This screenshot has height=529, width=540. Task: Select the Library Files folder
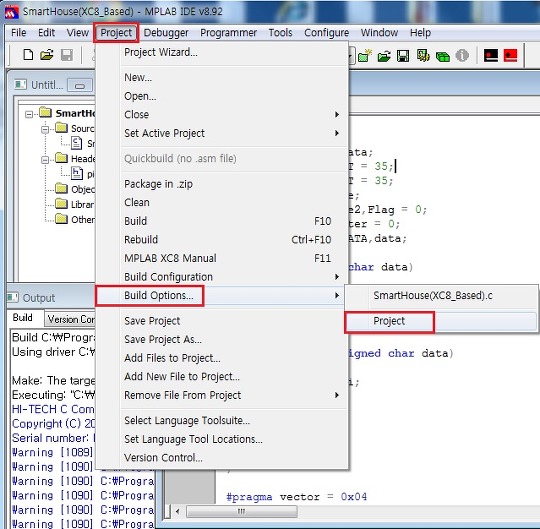62,204
